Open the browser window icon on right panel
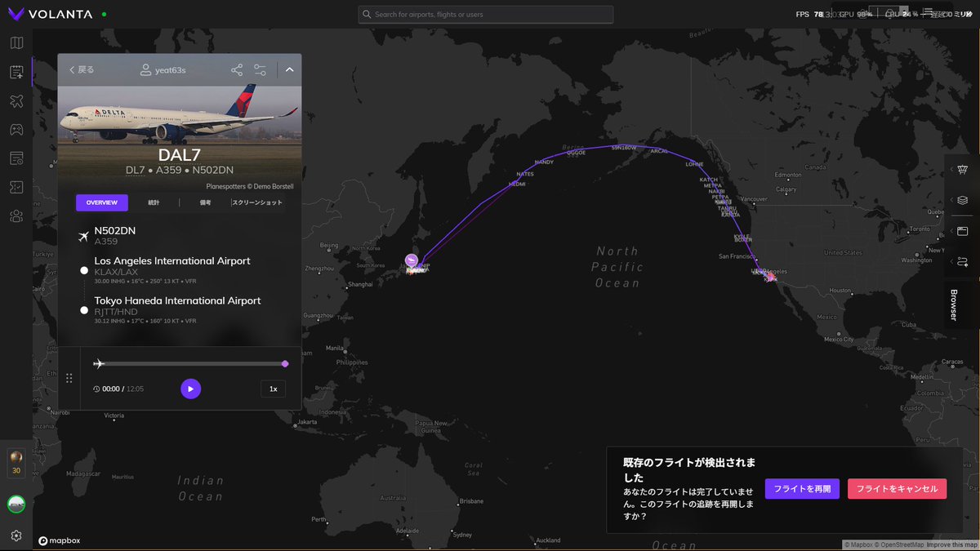980x551 pixels. tap(963, 231)
